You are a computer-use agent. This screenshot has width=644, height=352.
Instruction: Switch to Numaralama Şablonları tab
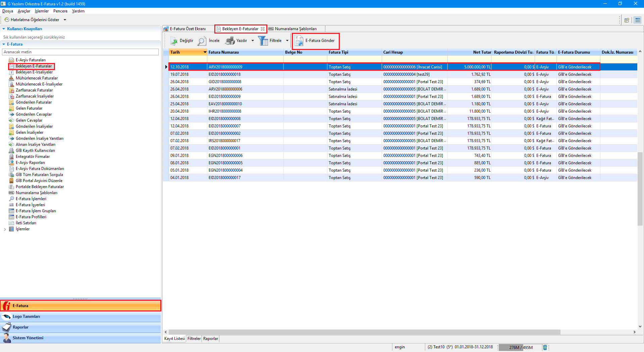click(x=295, y=29)
